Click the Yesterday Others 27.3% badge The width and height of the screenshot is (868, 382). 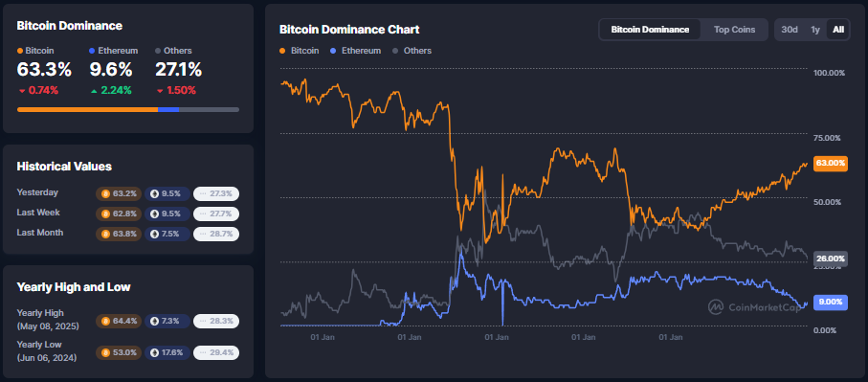(216, 193)
